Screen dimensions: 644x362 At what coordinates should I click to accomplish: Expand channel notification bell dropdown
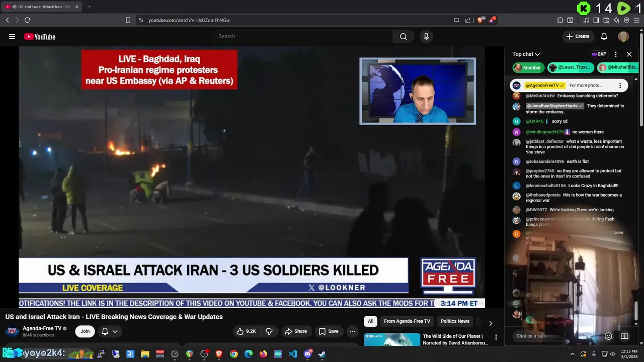(x=110, y=331)
